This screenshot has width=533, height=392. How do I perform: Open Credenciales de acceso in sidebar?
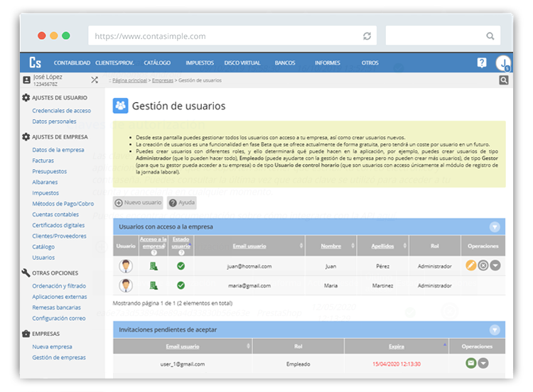click(62, 111)
